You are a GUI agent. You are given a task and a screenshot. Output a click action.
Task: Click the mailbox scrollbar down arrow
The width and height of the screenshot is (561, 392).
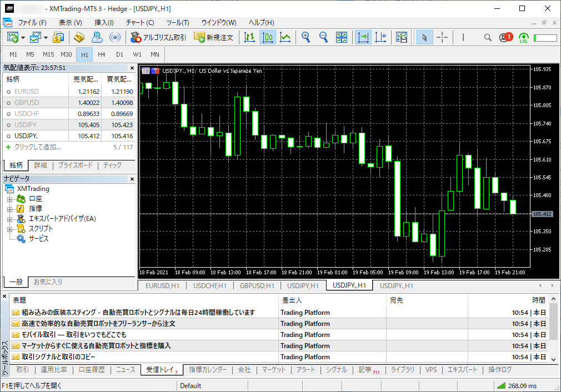(x=553, y=359)
